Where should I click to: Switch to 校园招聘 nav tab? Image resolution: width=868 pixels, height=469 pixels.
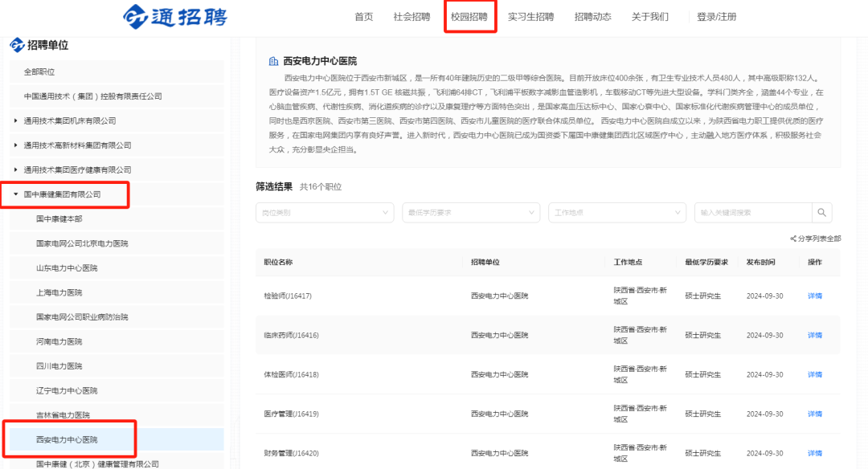coord(469,17)
